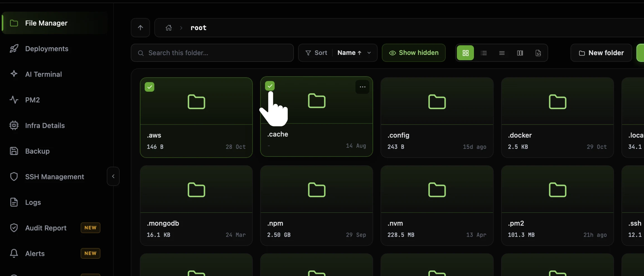Image resolution: width=644 pixels, height=276 pixels.
Task: Switch to grid view
Action: pos(466,53)
